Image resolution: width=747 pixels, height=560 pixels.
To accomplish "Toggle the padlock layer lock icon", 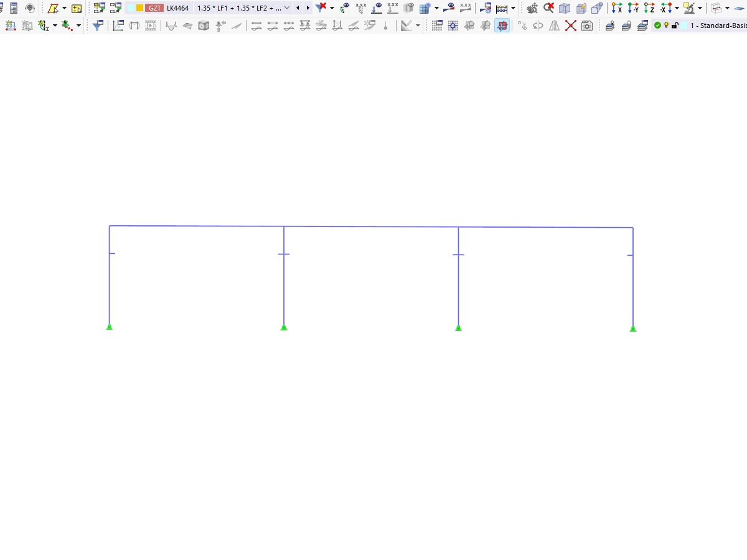I will (675, 26).
